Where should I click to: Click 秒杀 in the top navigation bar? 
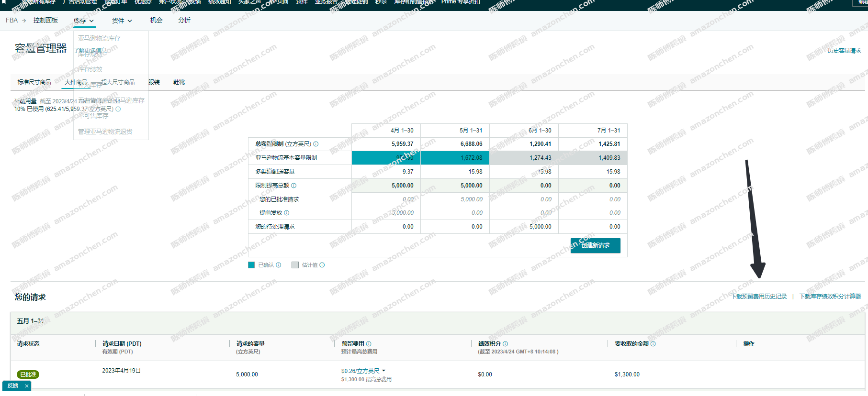click(x=381, y=2)
